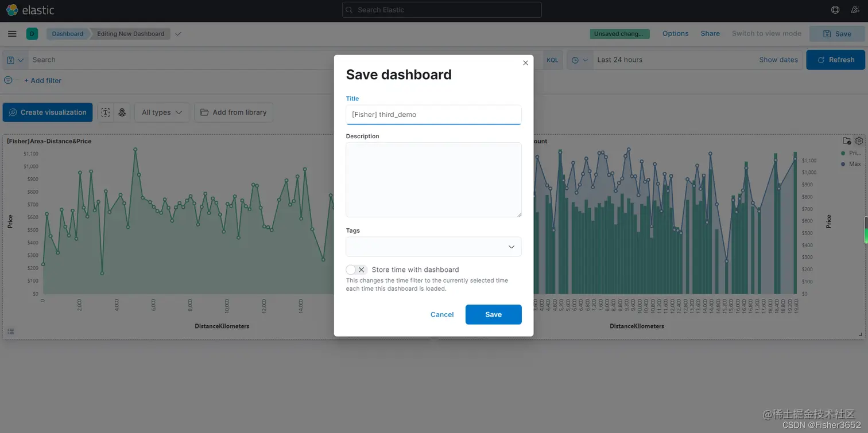
Task: Click the page vertical scrollbar thumb
Action: coord(866,230)
